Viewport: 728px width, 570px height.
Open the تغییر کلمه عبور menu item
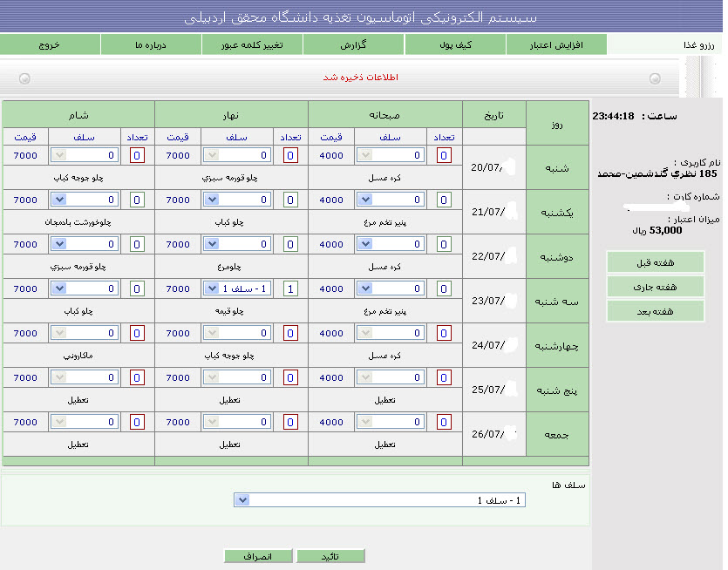point(252,45)
